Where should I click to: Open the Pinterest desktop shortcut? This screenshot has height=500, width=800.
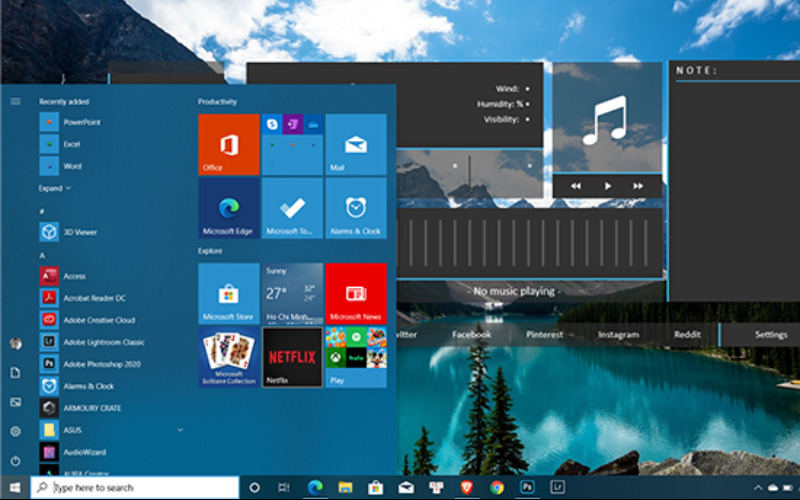544,335
